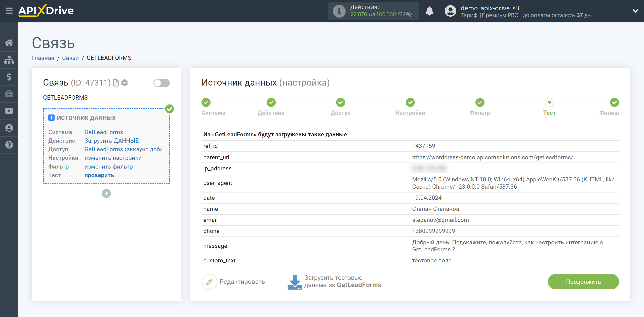The image size is (644, 317).
Task: Open help question mark icon
Action: pos(9,145)
